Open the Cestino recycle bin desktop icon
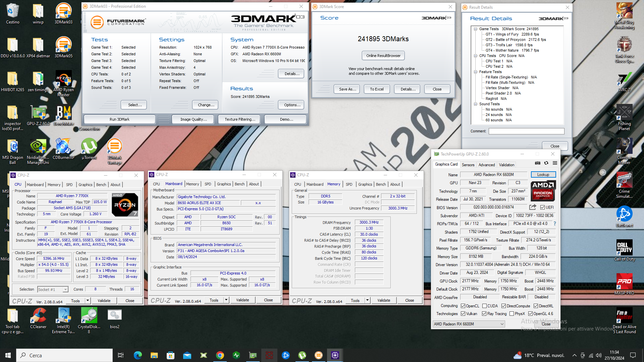The height and width of the screenshot is (362, 644). pyautogui.click(x=12, y=13)
